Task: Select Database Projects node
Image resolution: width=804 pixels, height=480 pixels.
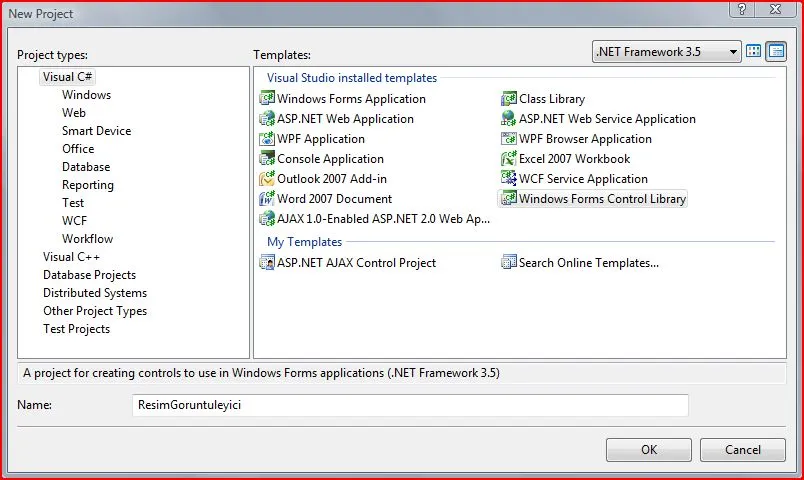Action: coord(89,275)
